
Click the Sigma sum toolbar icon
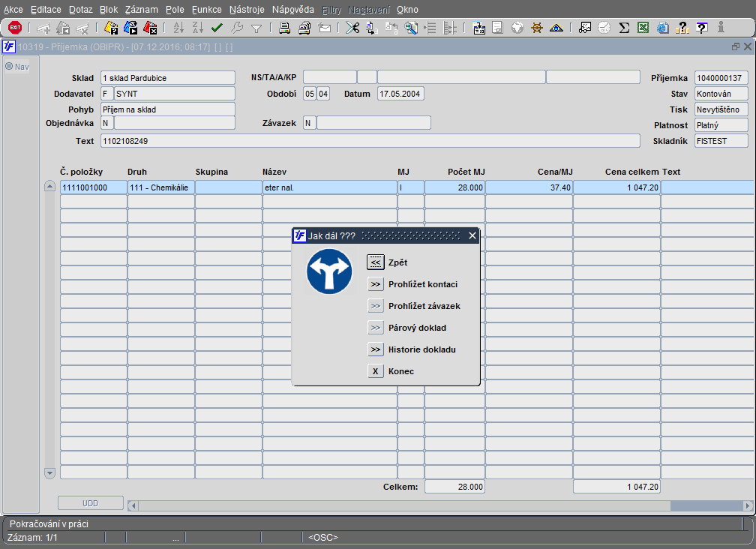(624, 28)
